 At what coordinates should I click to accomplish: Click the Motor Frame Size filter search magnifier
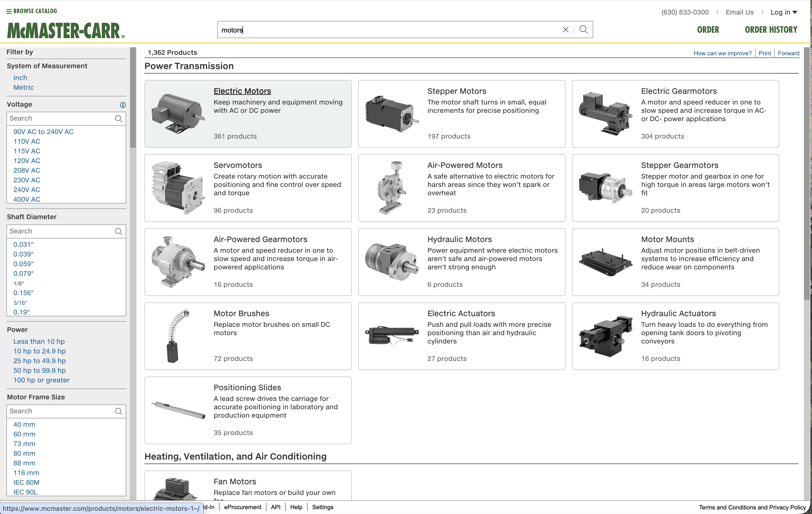pyautogui.click(x=119, y=411)
